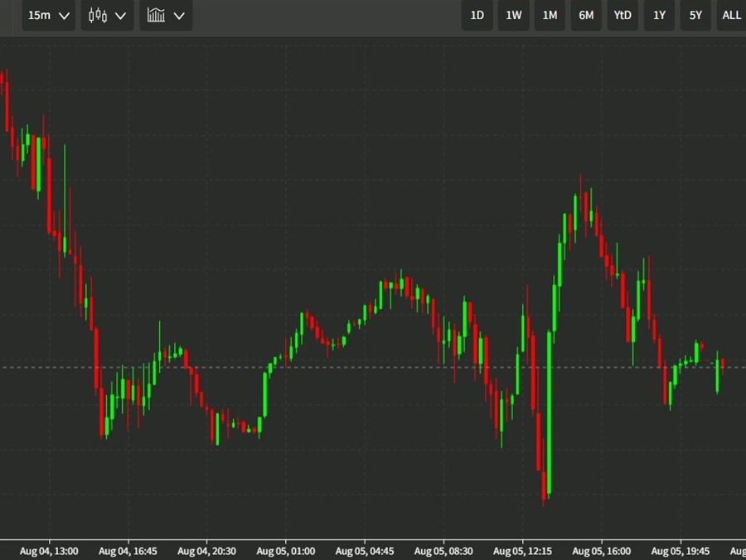Viewport: 746px width, 560px height.
Task: Select the 1W time range
Action: pos(513,16)
